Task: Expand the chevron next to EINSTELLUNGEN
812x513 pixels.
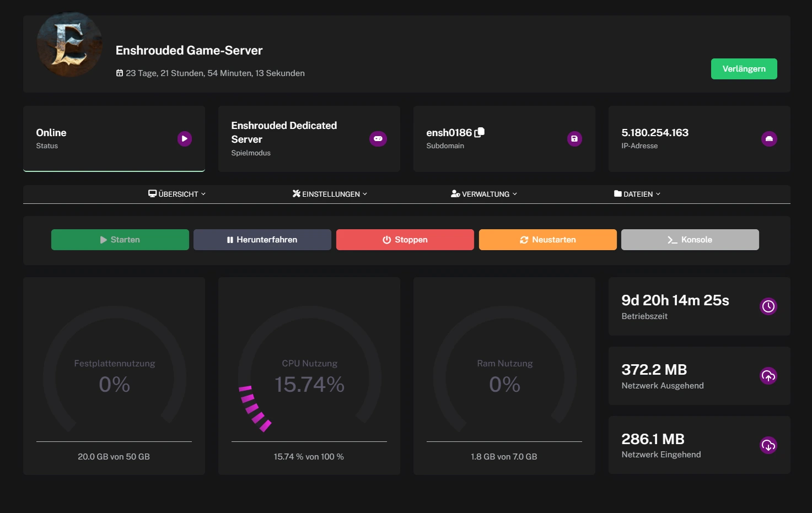Action: pyautogui.click(x=365, y=194)
